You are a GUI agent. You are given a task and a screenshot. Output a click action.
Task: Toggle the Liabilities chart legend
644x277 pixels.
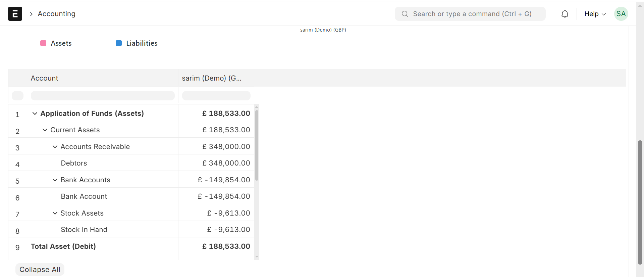coord(137,43)
